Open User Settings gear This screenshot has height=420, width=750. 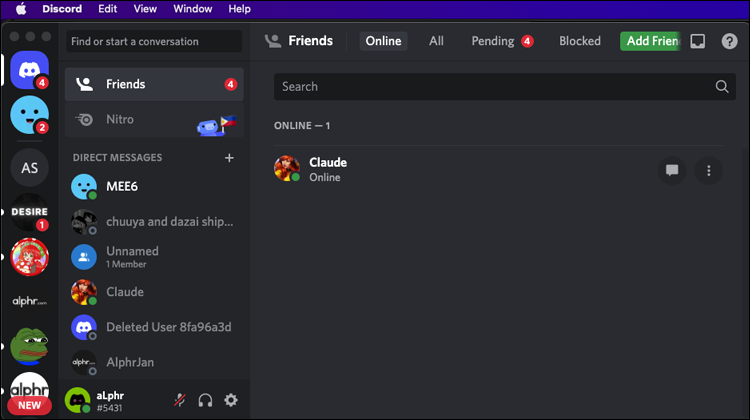(x=231, y=400)
